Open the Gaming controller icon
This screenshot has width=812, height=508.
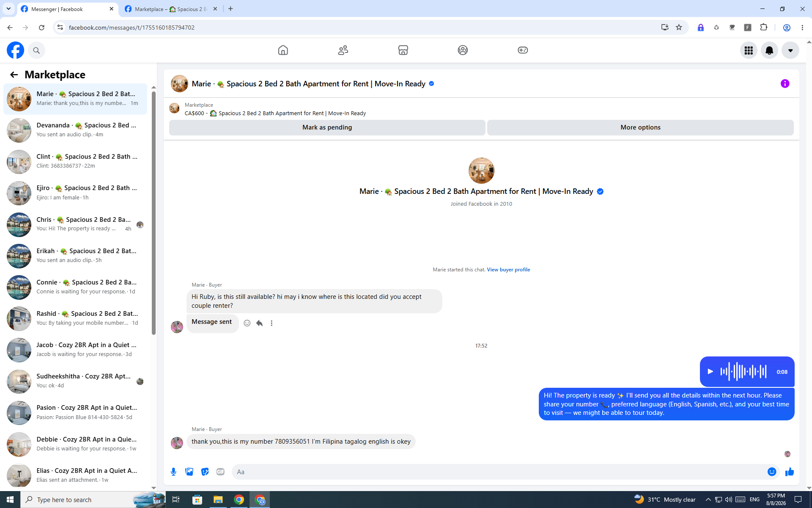pos(523,50)
